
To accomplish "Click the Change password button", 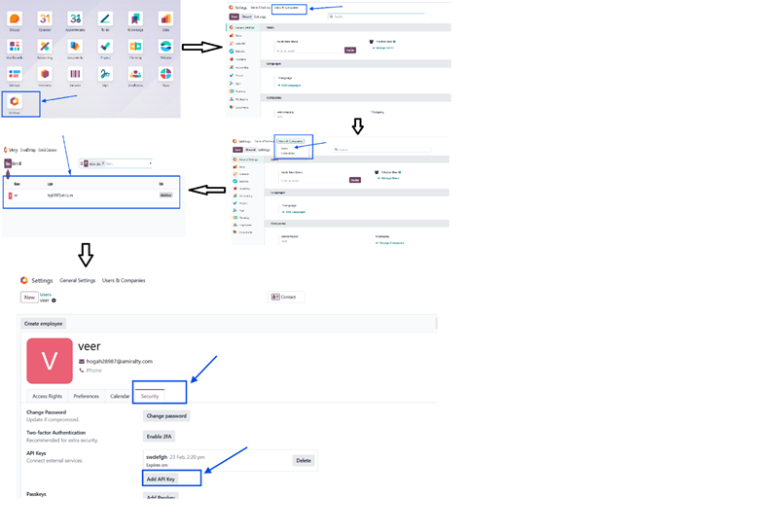I will (166, 415).
